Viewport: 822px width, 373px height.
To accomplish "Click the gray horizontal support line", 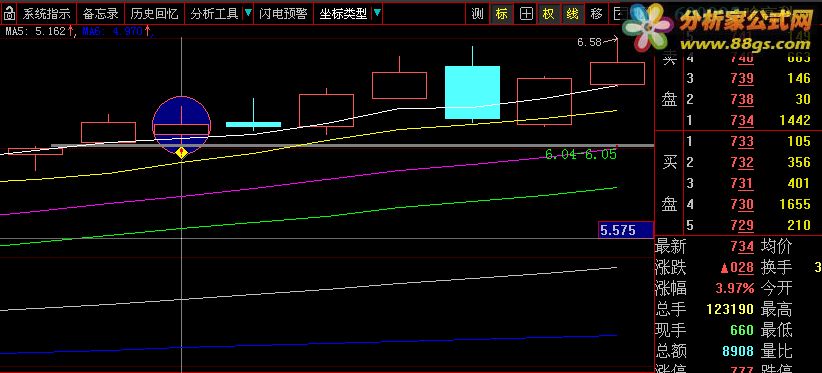I will [352, 145].
